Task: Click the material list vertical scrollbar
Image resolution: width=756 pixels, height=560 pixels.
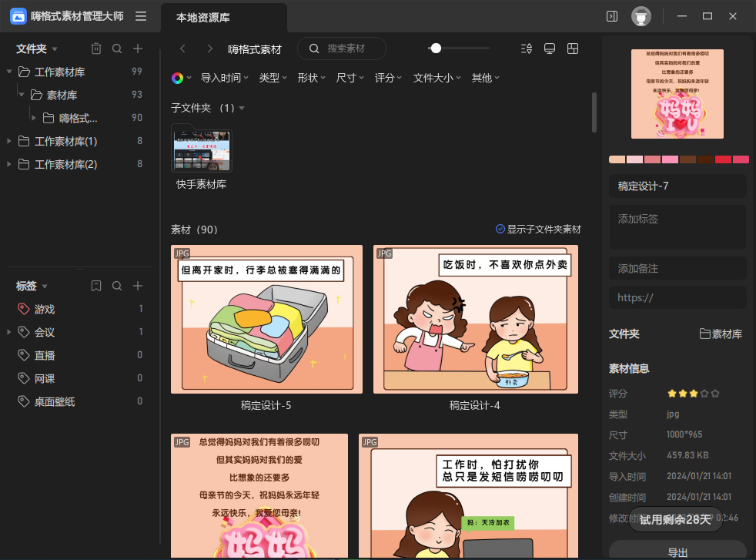Action: [594, 112]
